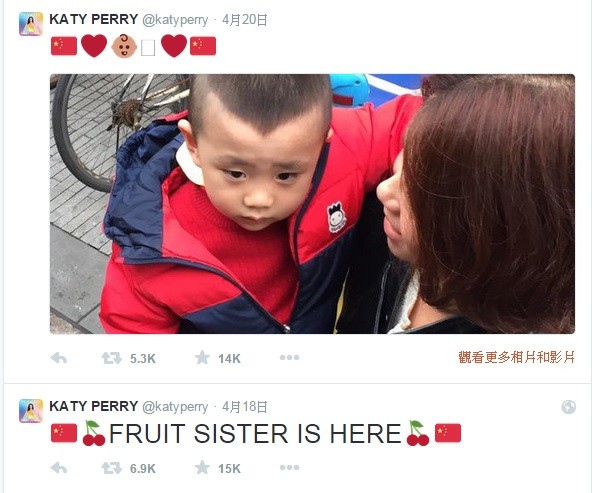
Task: Favorite the tweet with 15K stars
Action: 202,468
